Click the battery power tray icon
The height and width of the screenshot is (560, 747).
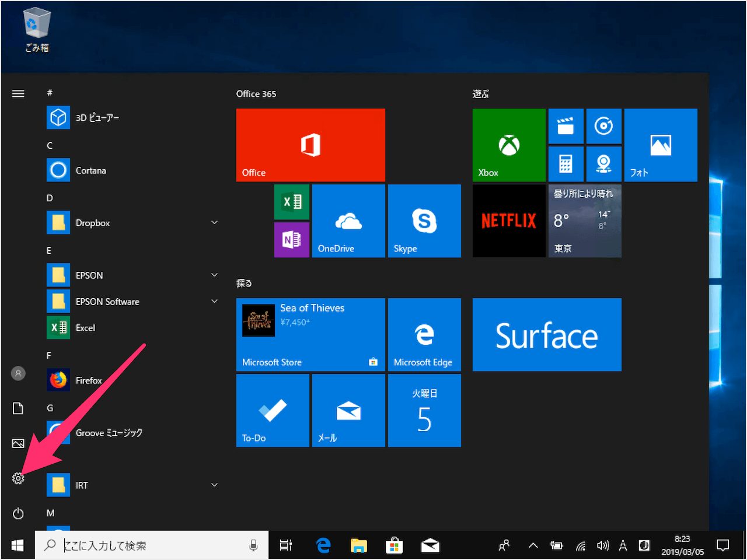557,545
